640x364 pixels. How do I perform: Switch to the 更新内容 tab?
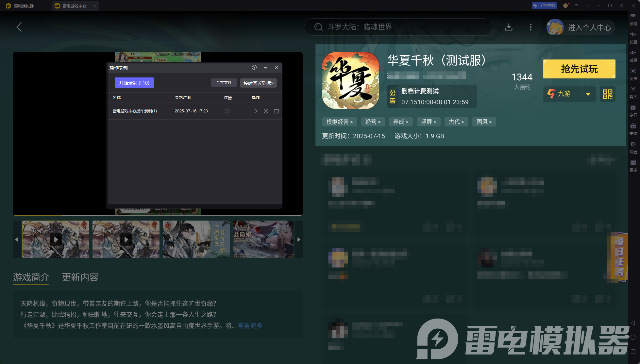point(80,277)
